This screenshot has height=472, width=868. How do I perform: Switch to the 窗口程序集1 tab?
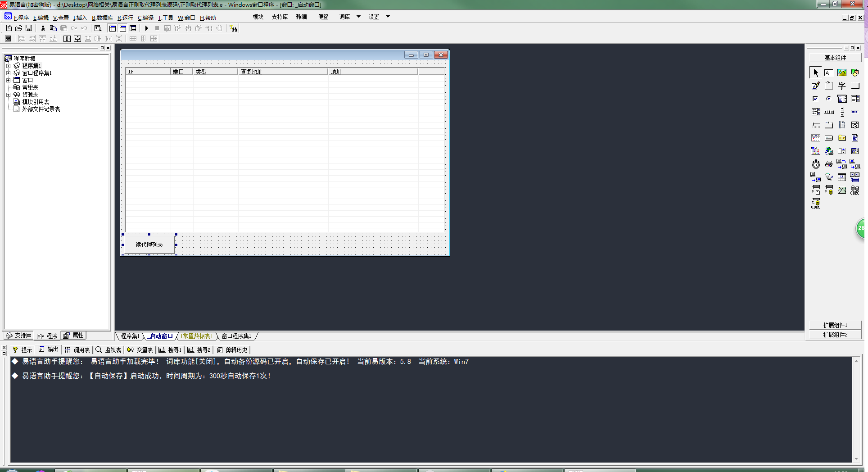[236, 336]
